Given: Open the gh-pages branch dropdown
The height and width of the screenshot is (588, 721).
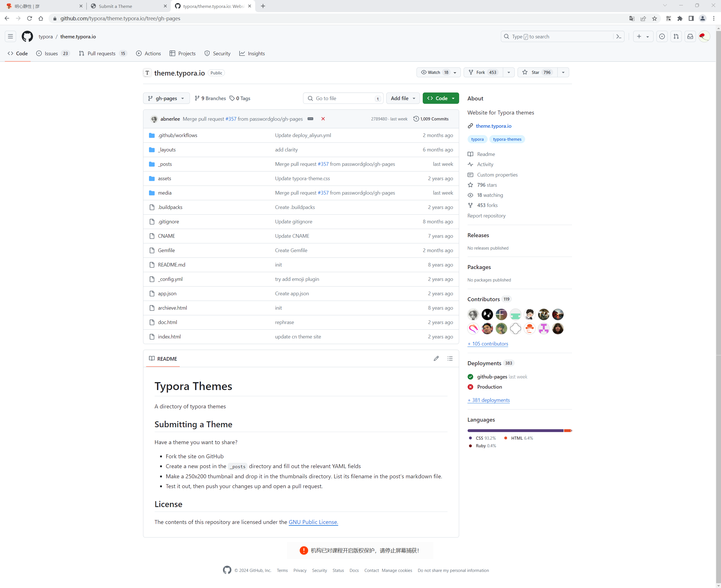Looking at the screenshot, I should [x=166, y=98].
